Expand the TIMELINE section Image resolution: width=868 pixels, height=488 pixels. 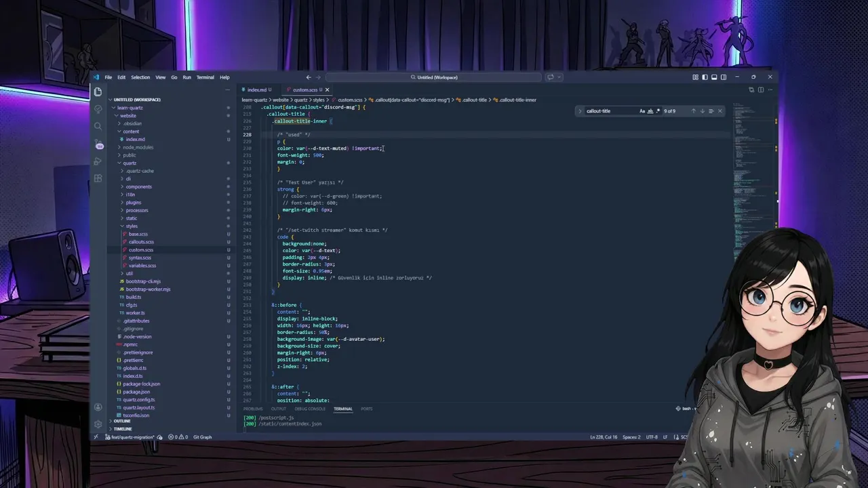[123, 429]
